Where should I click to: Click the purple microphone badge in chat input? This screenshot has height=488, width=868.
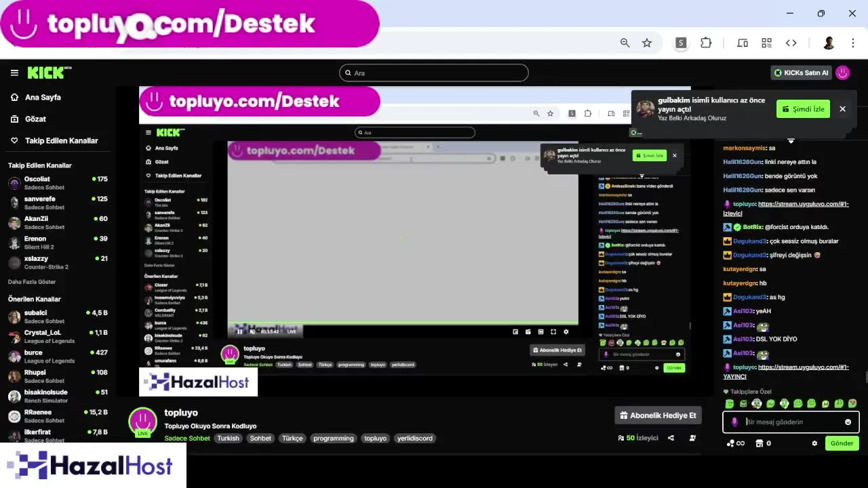pyautogui.click(x=734, y=422)
